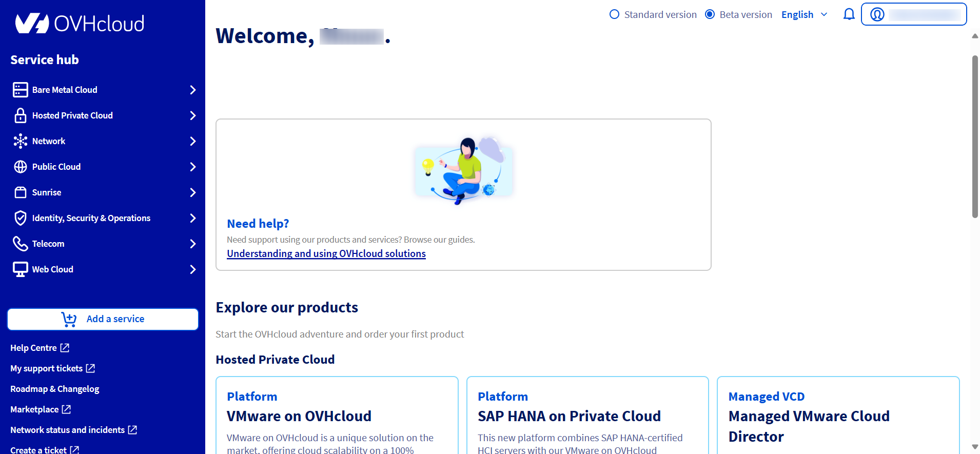Image resolution: width=980 pixels, height=454 pixels.
Task: Click external-link icon beside Network status and incidents
Action: coord(132,430)
